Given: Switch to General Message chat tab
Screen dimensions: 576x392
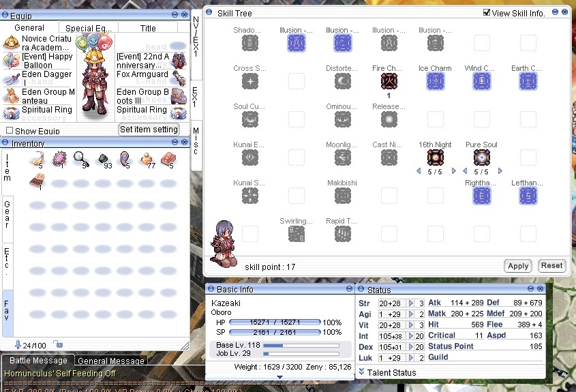Looking at the screenshot, I should [111, 361].
